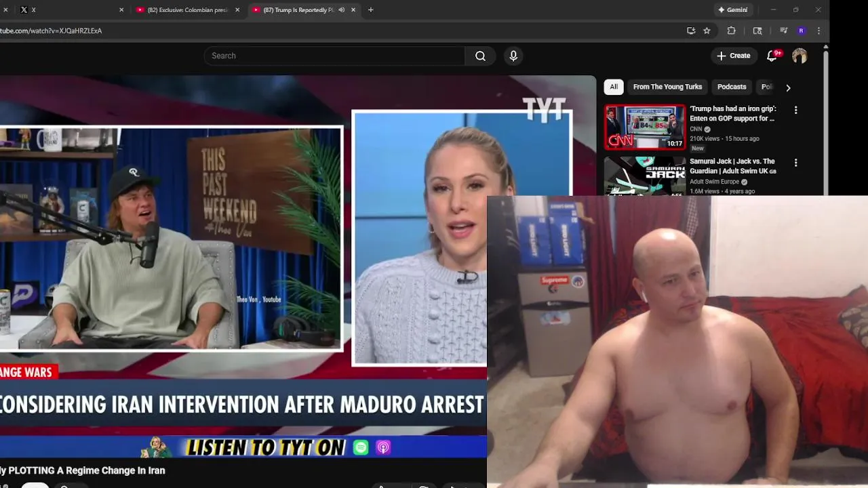Click the podcast icon in the banner

383,447
